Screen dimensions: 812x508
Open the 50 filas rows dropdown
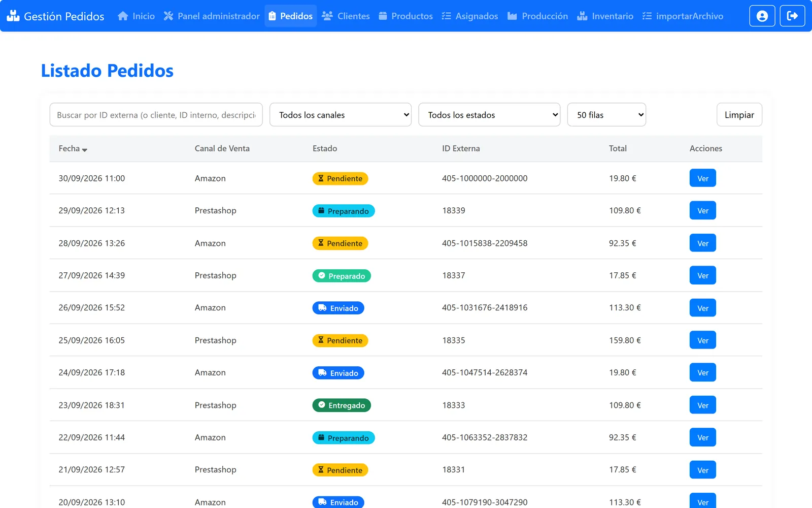click(x=606, y=115)
